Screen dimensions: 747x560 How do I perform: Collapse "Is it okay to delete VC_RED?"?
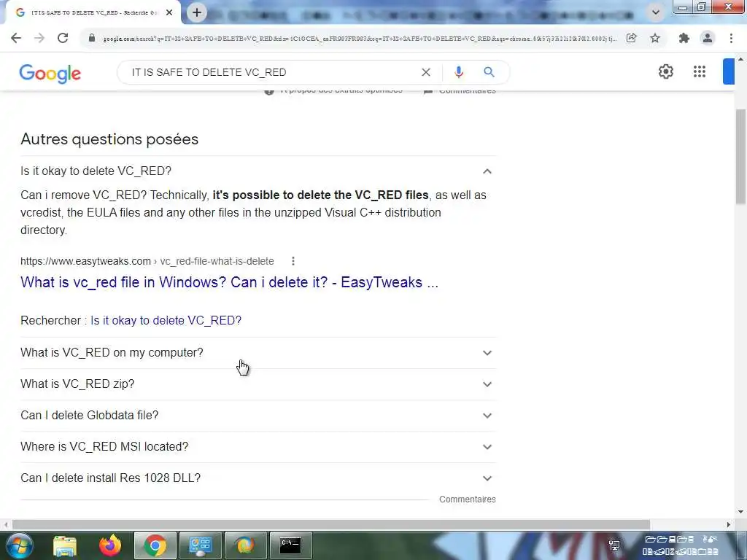point(258,171)
